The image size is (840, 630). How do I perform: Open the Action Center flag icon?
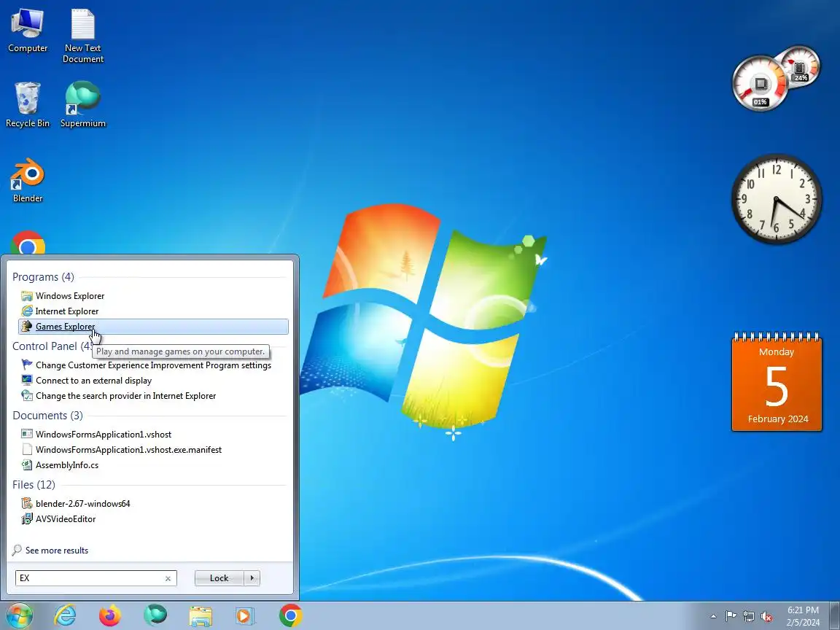[x=731, y=617]
